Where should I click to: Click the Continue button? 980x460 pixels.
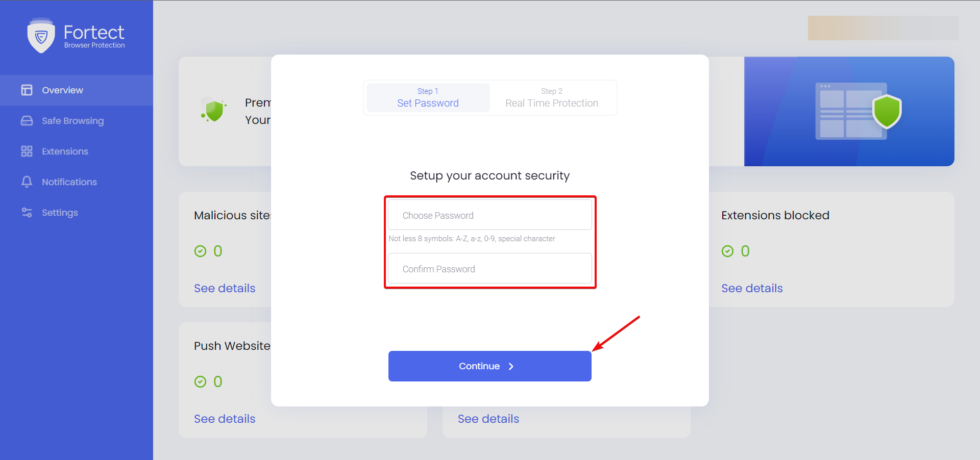point(490,366)
